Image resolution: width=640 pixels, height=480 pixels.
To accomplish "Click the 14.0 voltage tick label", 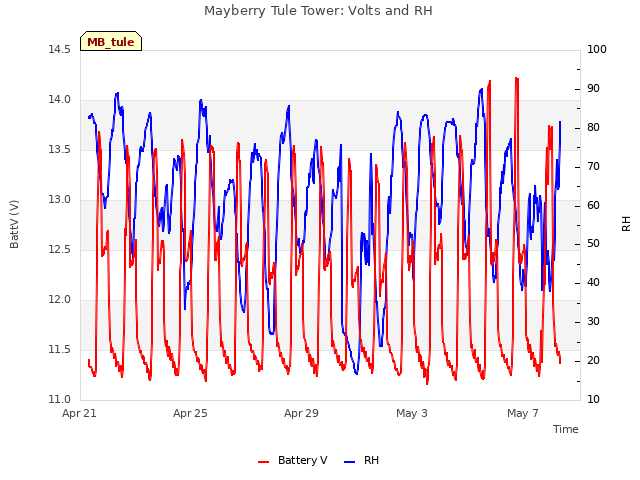I will click(60, 100).
